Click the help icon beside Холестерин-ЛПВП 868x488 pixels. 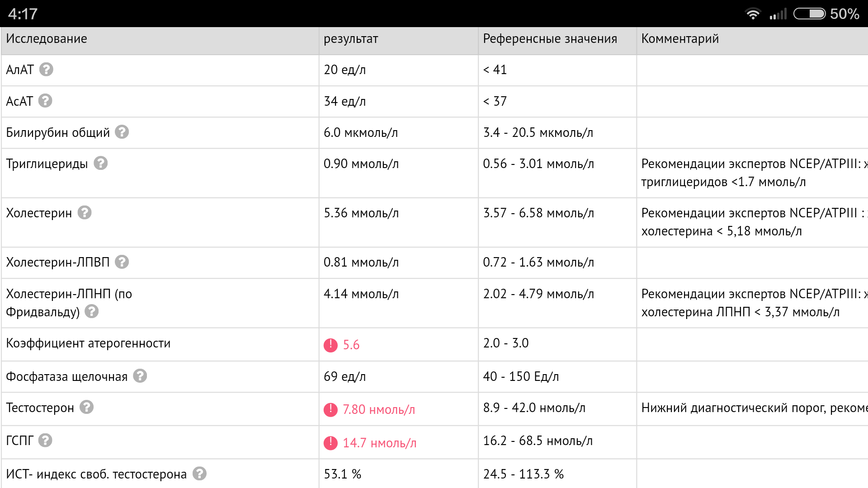click(122, 262)
